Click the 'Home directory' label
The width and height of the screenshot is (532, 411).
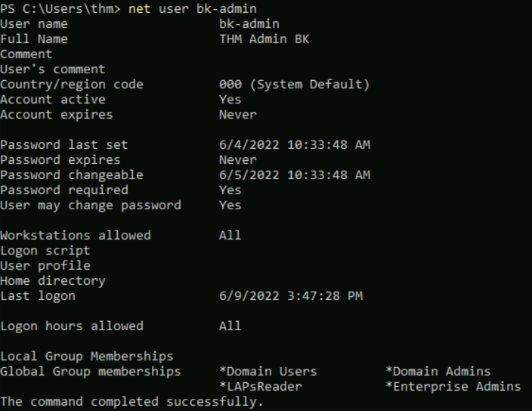click(53, 280)
